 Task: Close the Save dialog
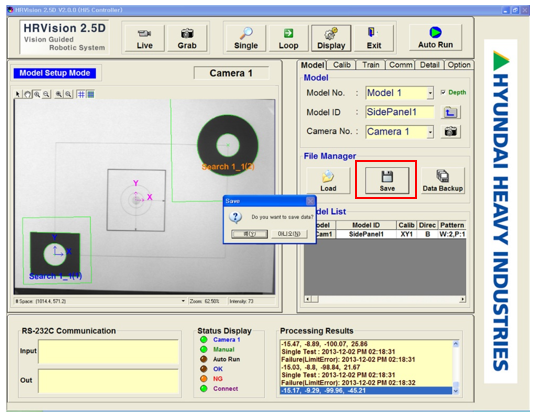[310, 201]
